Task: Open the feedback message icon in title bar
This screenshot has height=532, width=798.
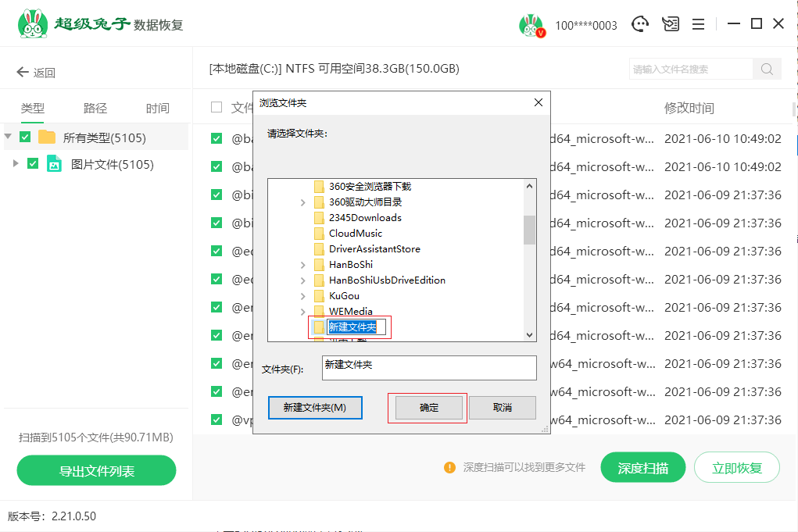Action: pos(671,24)
